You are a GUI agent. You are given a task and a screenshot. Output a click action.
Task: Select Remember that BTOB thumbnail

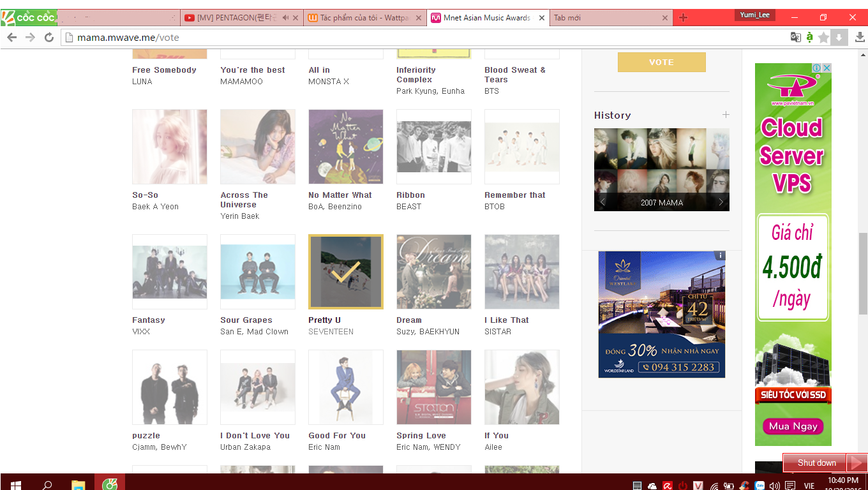pyautogui.click(x=522, y=147)
